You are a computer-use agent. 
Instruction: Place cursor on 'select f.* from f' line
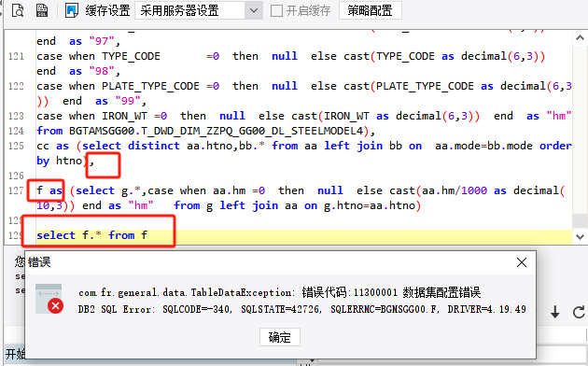pyautogui.click(x=91, y=235)
